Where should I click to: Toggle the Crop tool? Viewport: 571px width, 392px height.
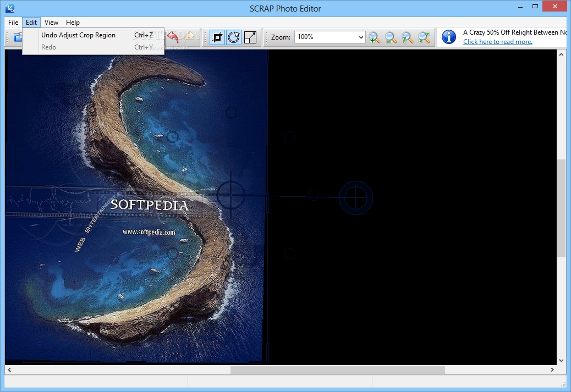[217, 37]
